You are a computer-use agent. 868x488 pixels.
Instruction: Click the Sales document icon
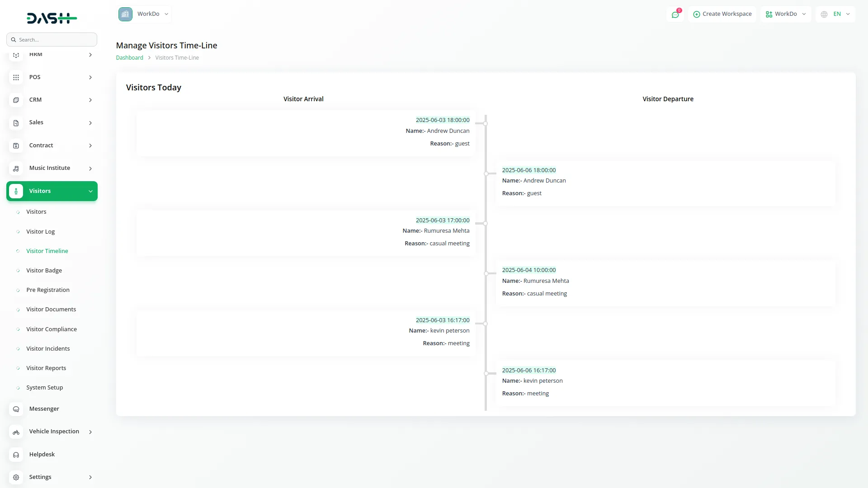(16, 123)
